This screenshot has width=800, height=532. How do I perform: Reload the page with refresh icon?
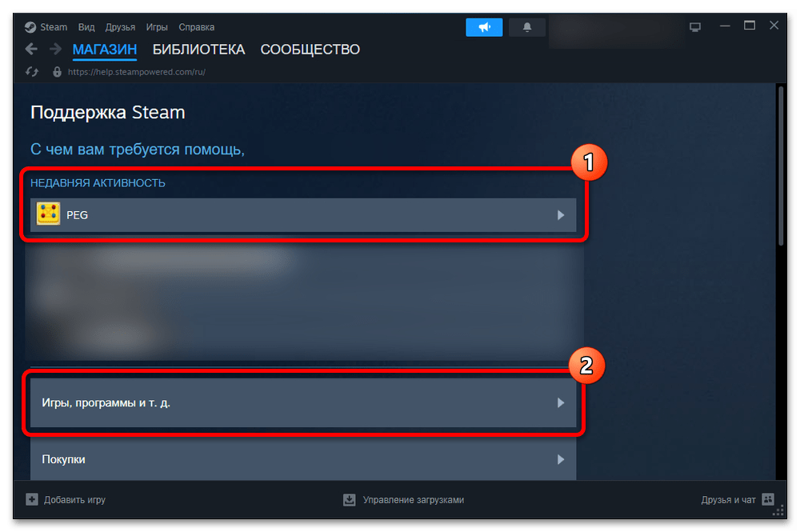tap(32, 72)
